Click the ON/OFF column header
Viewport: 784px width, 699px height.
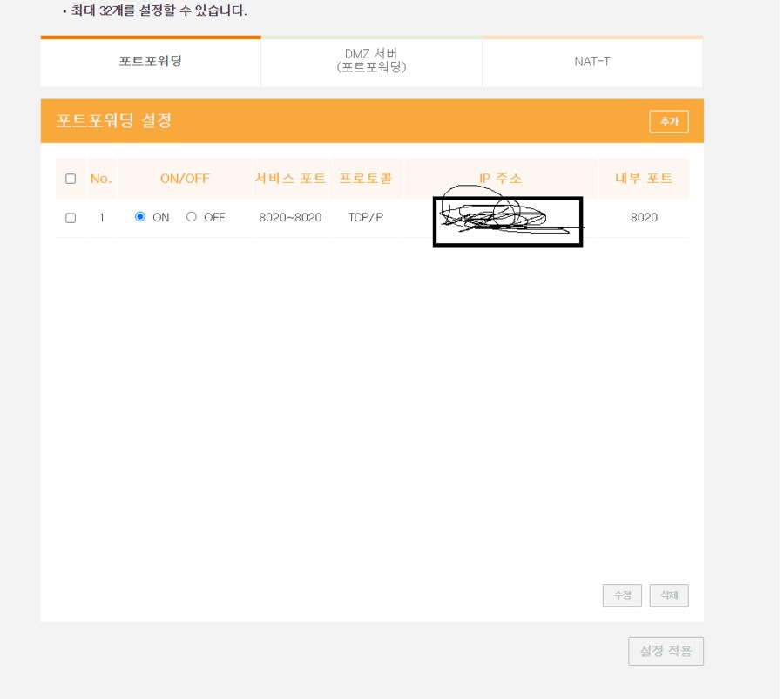click(x=184, y=178)
